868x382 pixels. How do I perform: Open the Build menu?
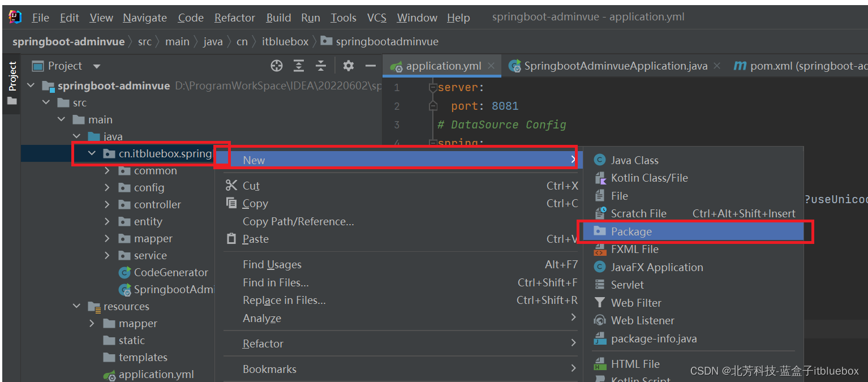278,18
